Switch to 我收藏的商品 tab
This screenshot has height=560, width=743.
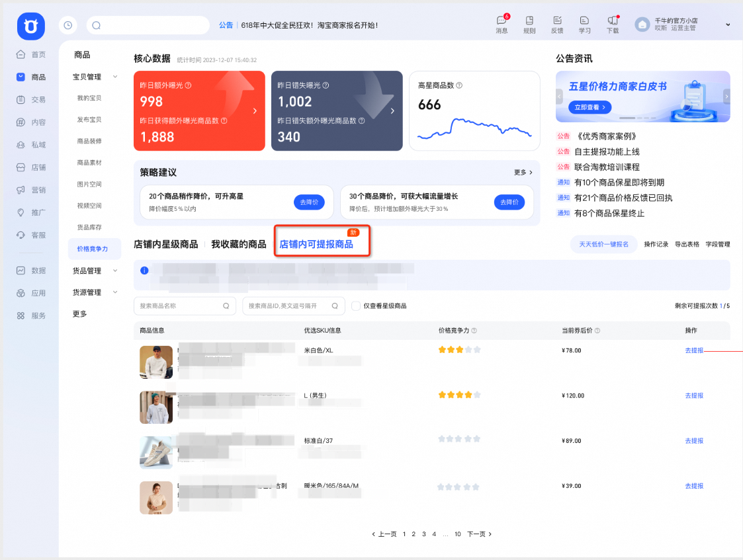[238, 244]
